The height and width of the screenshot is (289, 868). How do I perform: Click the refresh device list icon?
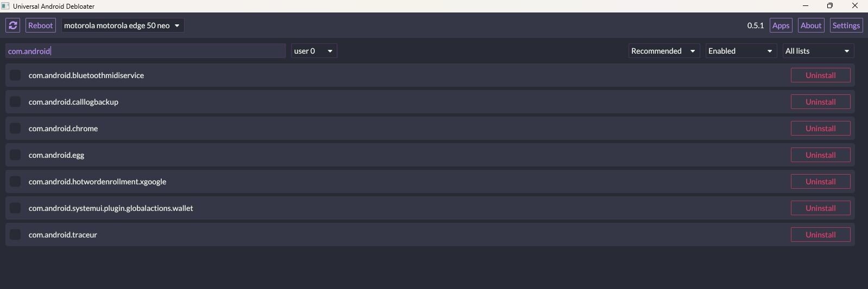(13, 25)
